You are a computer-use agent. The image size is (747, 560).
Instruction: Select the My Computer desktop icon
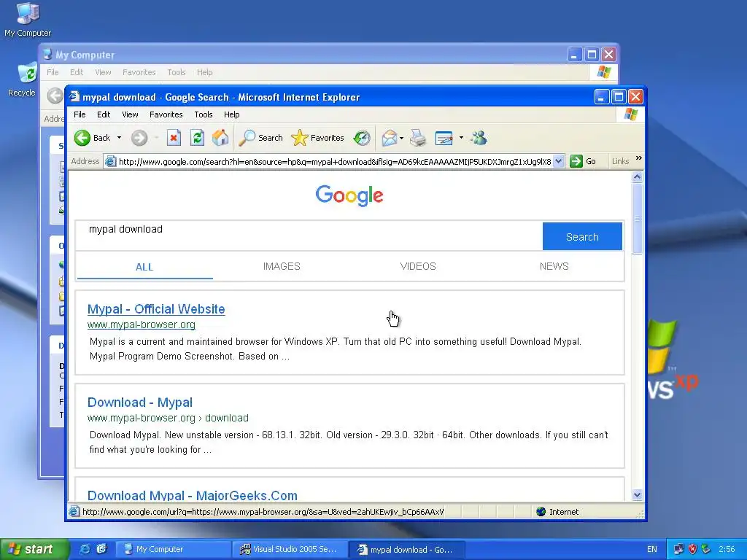[x=28, y=20]
